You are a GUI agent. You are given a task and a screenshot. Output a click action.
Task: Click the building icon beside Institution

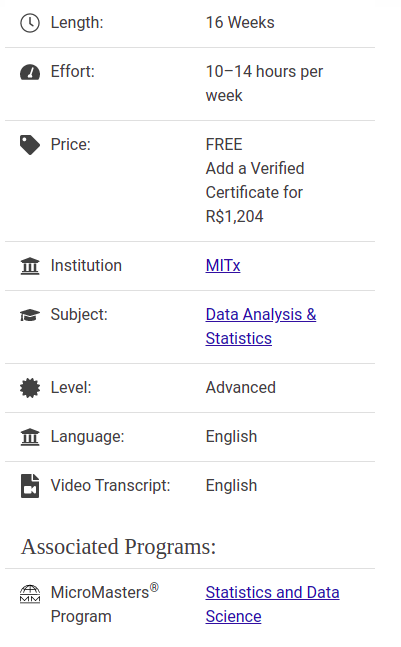pos(30,266)
